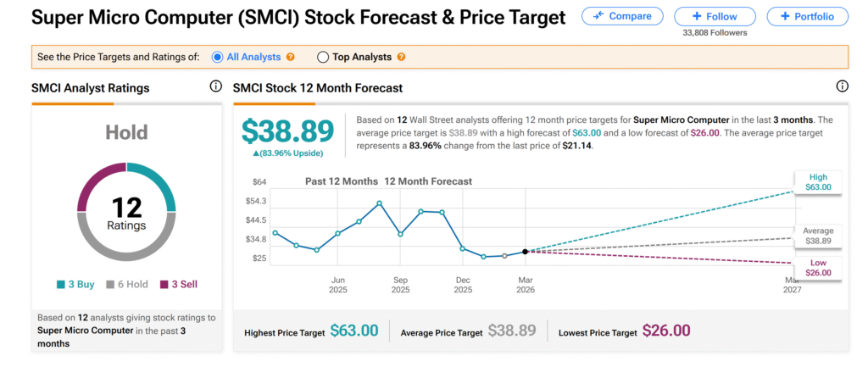Click the Average $38.89 forecast label
The image size is (868, 367).
coord(818,236)
